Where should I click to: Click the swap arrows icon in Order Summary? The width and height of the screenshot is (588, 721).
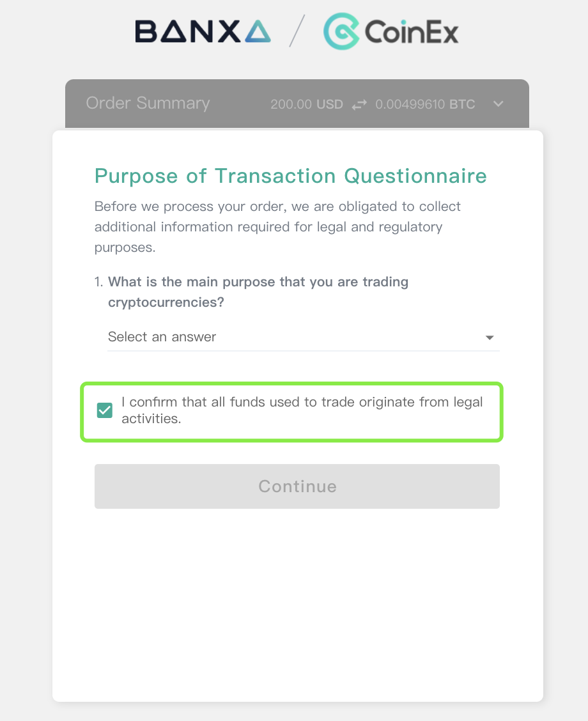tap(359, 104)
